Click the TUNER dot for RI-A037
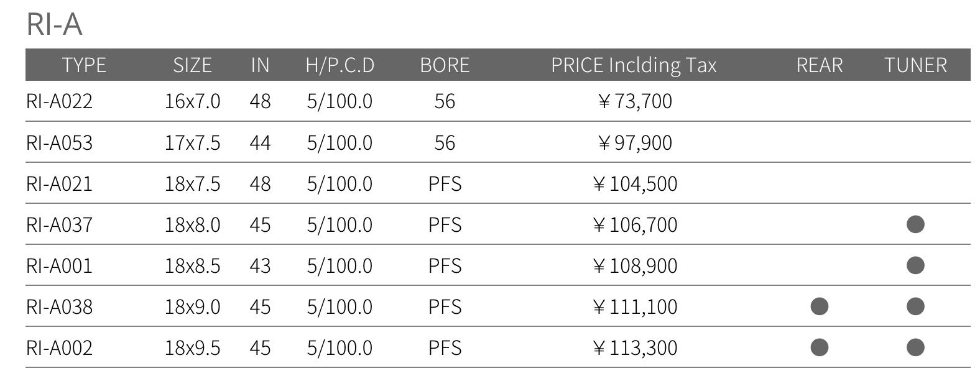 tap(915, 224)
